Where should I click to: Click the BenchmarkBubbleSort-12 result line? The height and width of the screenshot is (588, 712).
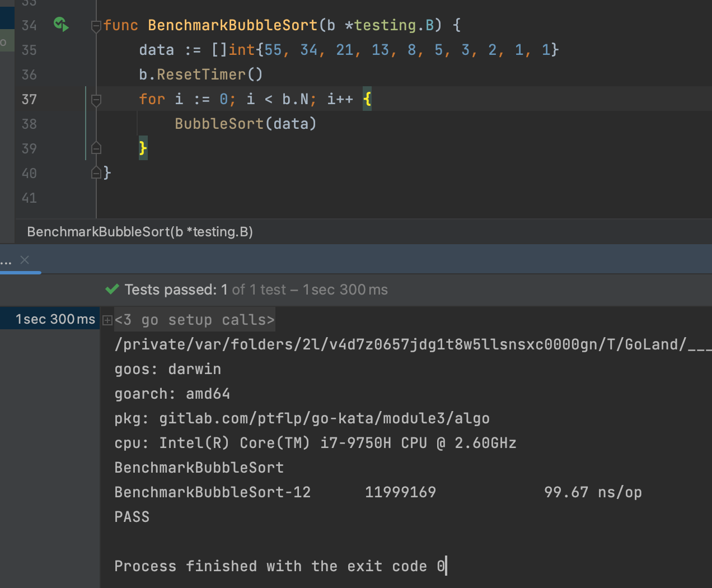[x=212, y=492]
